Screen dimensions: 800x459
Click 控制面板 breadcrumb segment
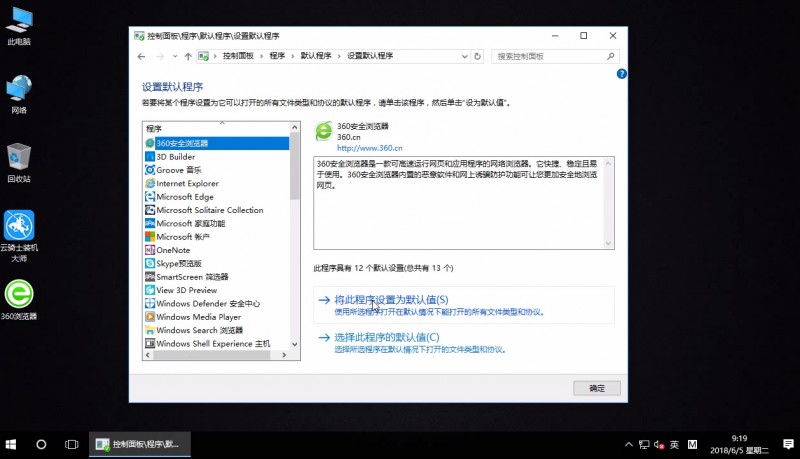coord(238,56)
